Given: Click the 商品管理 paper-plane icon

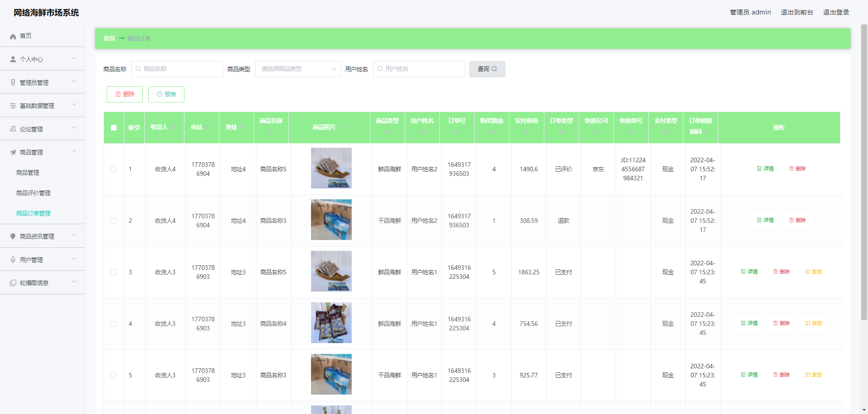Looking at the screenshot, I should click(x=13, y=152).
